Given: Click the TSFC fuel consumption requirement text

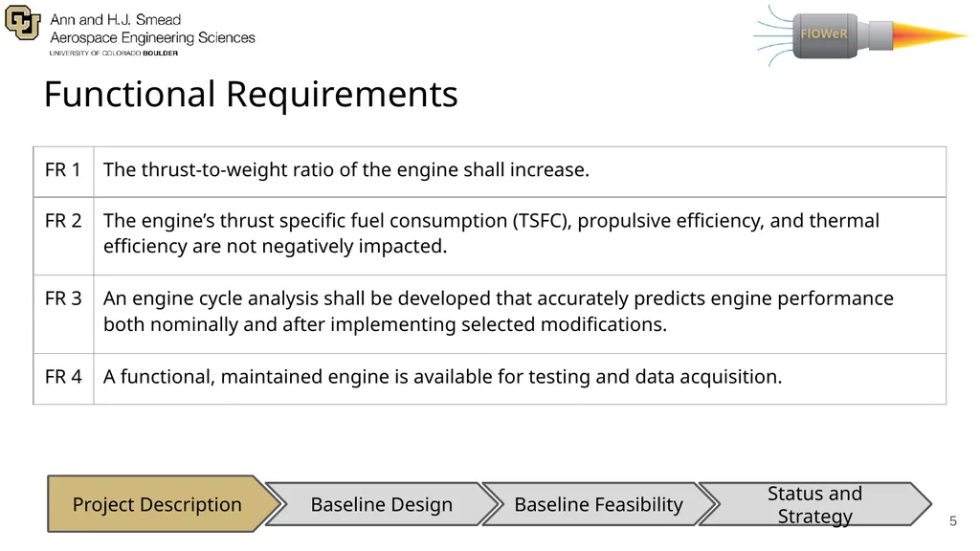Looking at the screenshot, I should pyautogui.click(x=491, y=233).
